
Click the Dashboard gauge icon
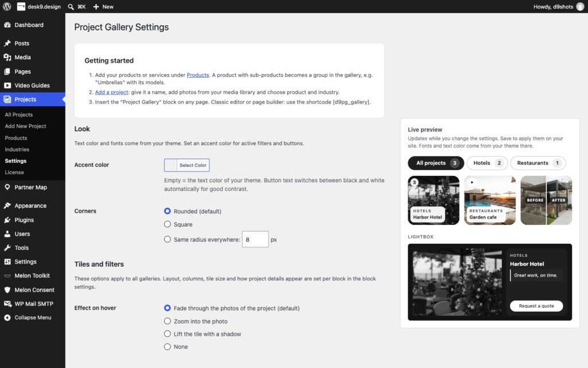tap(7, 25)
